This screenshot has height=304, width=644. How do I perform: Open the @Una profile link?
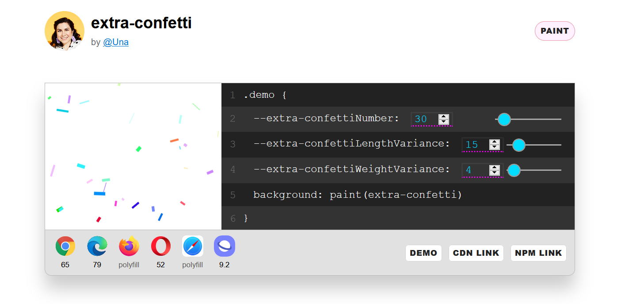[116, 42]
